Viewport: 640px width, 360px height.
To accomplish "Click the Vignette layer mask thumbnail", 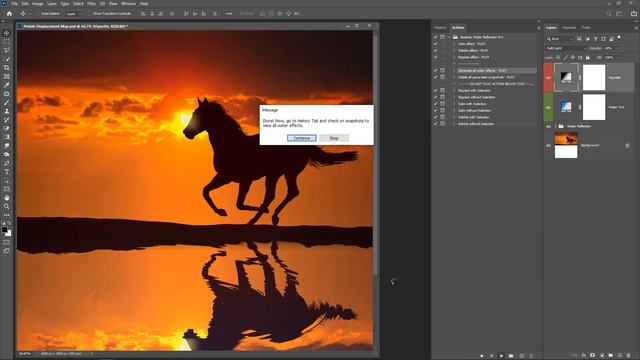I will pyautogui.click(x=594, y=78).
